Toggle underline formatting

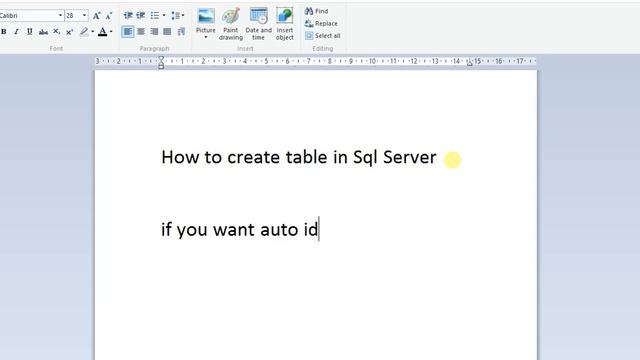(x=29, y=32)
